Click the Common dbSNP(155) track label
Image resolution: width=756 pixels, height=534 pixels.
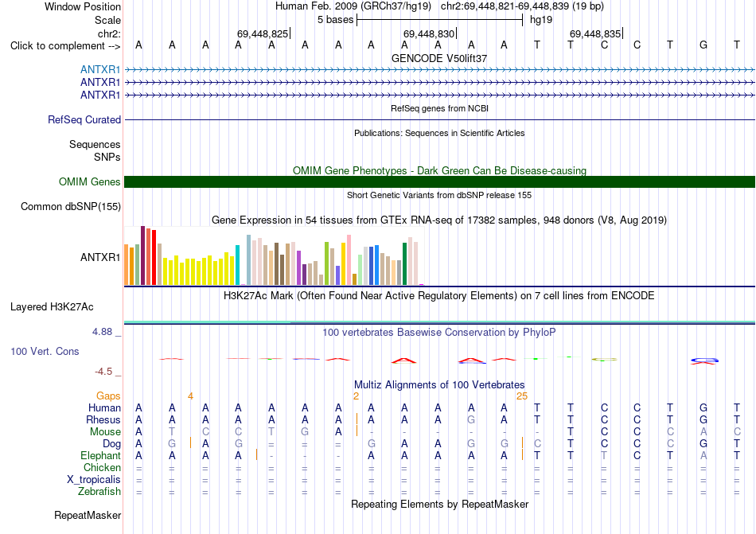pos(71,206)
